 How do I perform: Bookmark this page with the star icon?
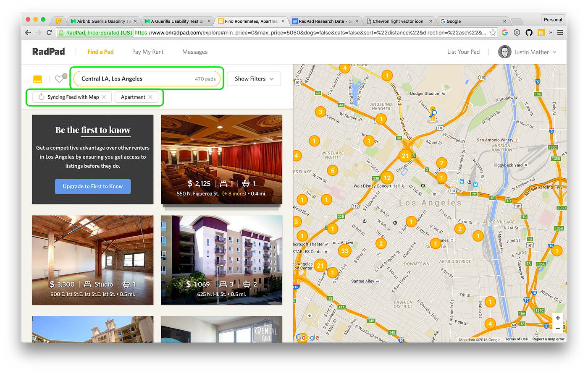point(493,32)
